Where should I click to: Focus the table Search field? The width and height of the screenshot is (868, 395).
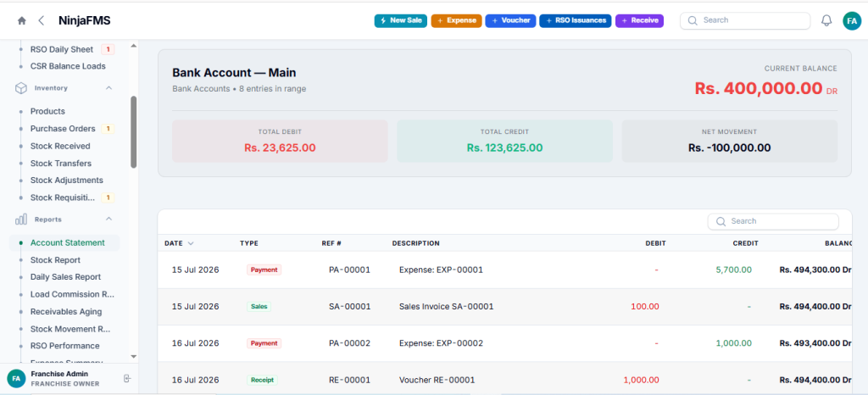[773, 221]
